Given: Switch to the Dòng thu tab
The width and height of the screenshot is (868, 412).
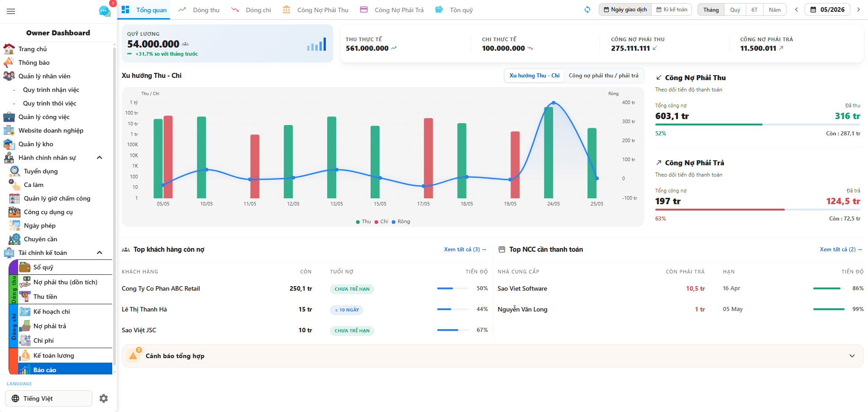Looking at the screenshot, I should pos(199,10).
